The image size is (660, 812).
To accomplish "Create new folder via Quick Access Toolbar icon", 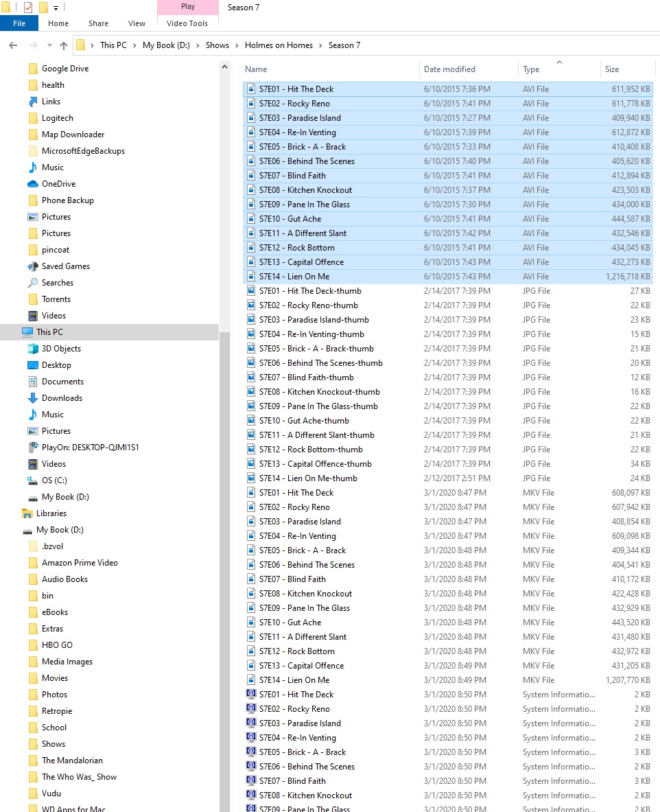I will pyautogui.click(x=43, y=8).
